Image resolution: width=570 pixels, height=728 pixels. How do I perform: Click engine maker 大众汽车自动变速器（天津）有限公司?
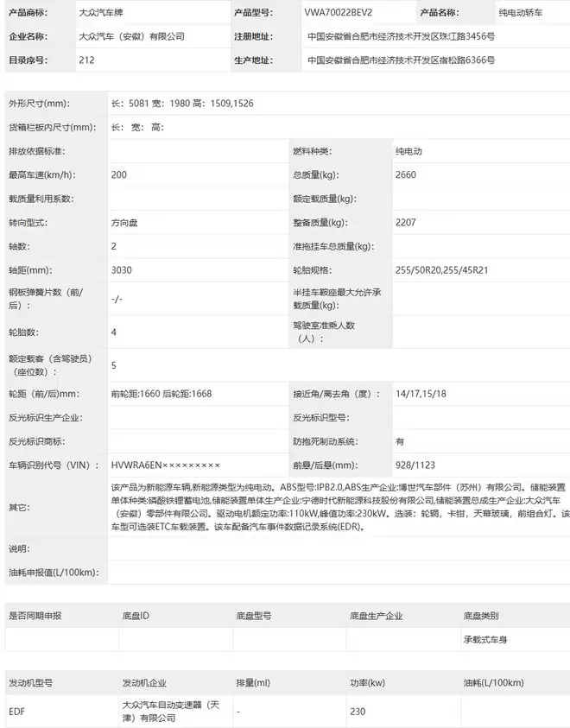[x=171, y=712]
